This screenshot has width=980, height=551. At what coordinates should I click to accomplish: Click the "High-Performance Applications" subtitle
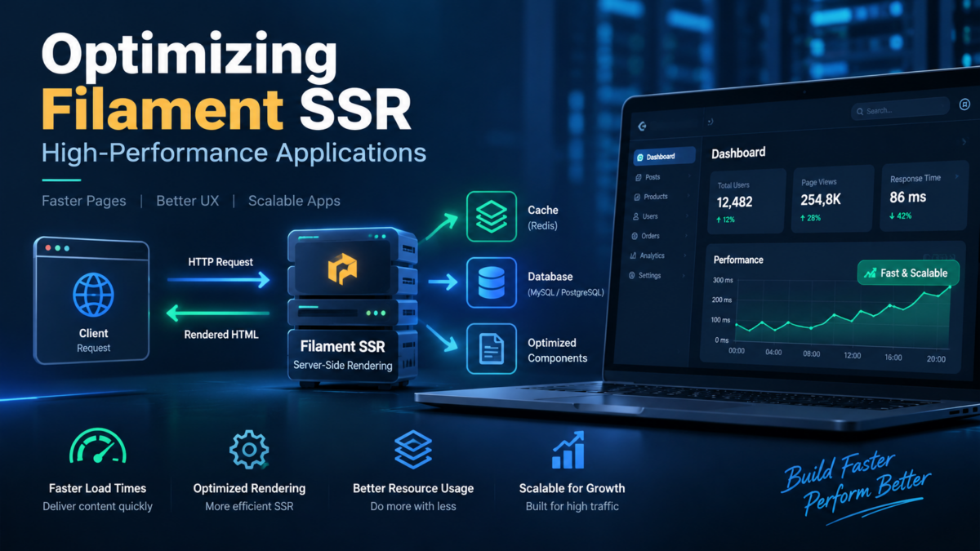click(x=234, y=153)
